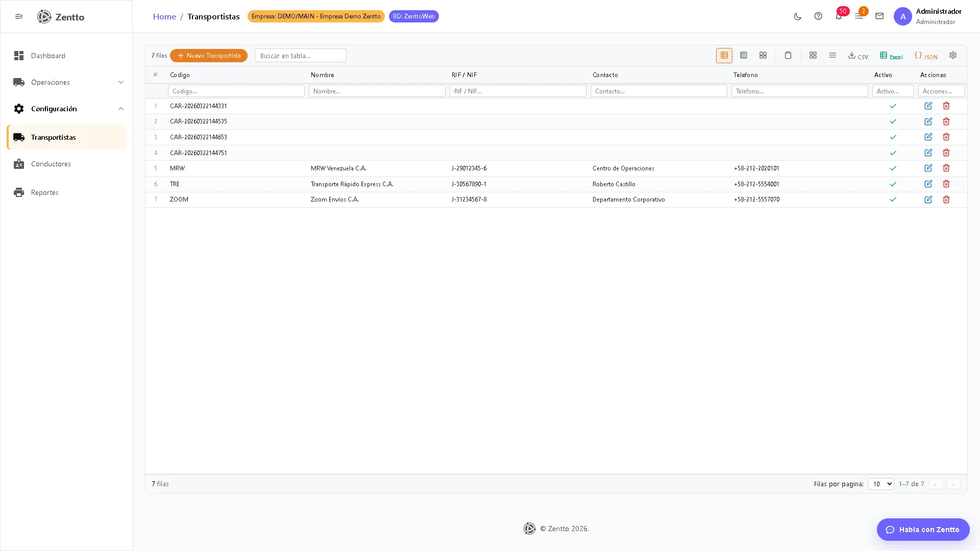Focus the Codigo column filter field

point(236,91)
